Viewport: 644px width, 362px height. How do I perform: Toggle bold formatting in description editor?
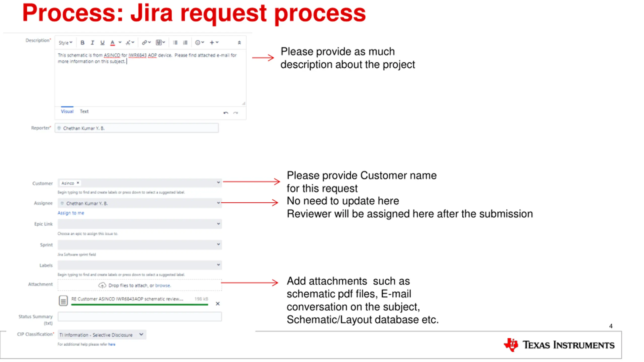click(82, 43)
